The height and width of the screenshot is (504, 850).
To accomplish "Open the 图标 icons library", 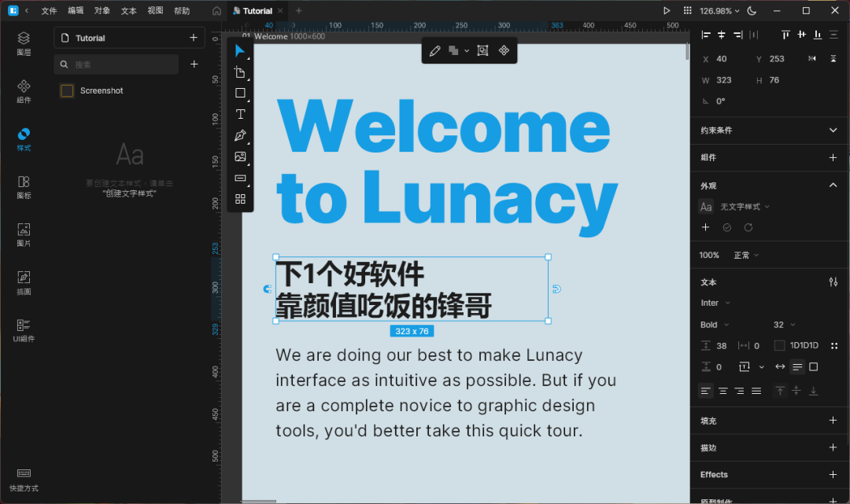I will [24, 187].
